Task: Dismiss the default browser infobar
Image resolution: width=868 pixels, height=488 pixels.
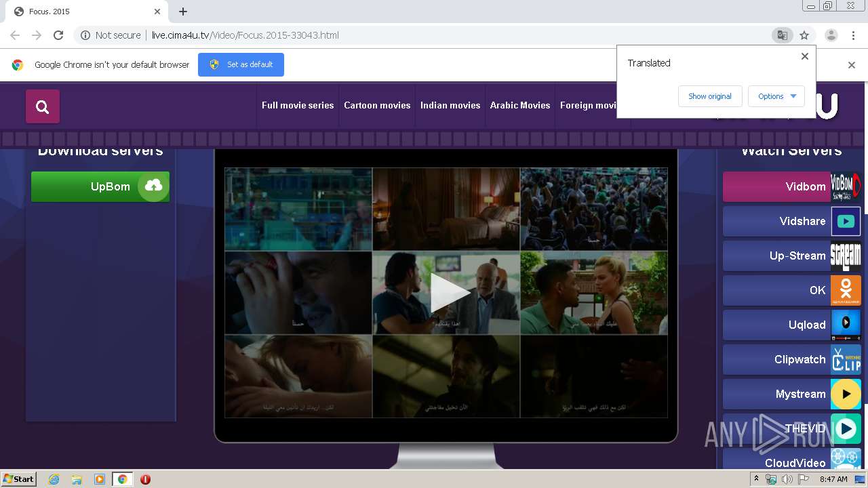Action: pyautogui.click(x=852, y=65)
